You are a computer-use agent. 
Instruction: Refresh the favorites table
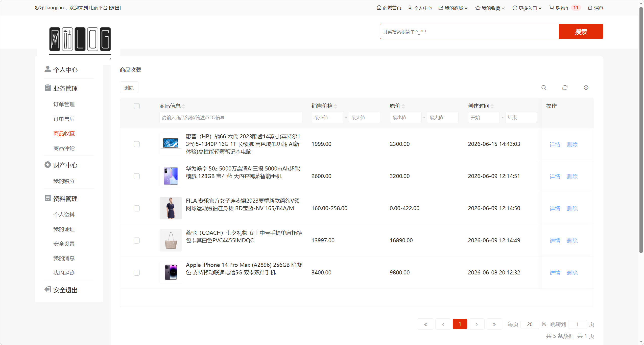(565, 88)
